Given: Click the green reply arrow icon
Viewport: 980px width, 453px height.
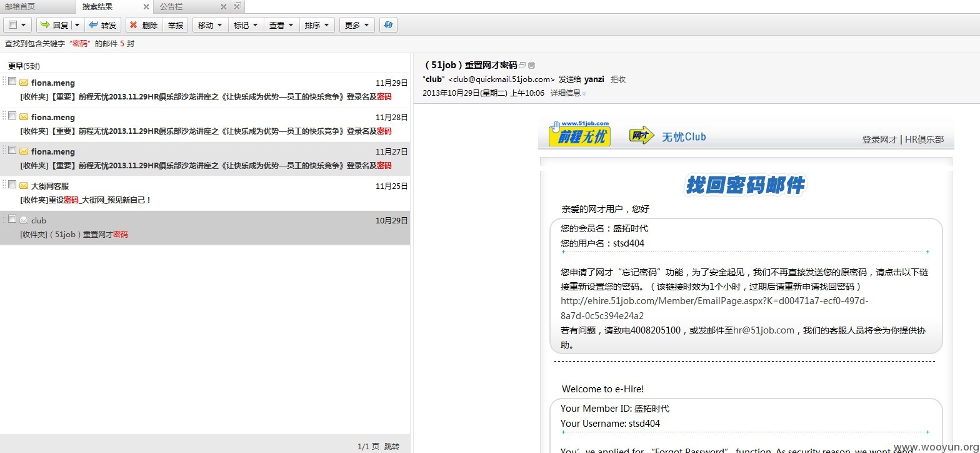Looking at the screenshot, I should (x=45, y=25).
